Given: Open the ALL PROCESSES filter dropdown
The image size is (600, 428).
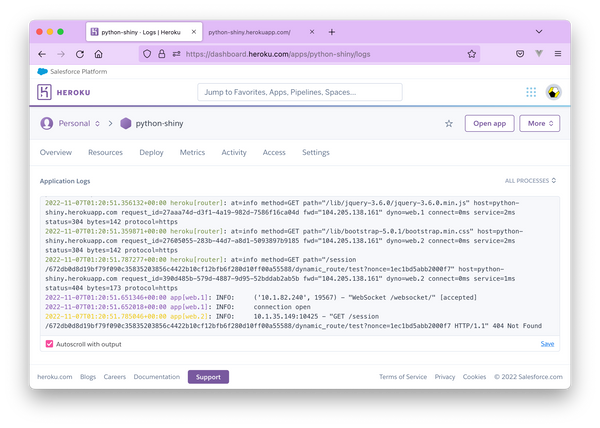Looking at the screenshot, I should [x=530, y=181].
